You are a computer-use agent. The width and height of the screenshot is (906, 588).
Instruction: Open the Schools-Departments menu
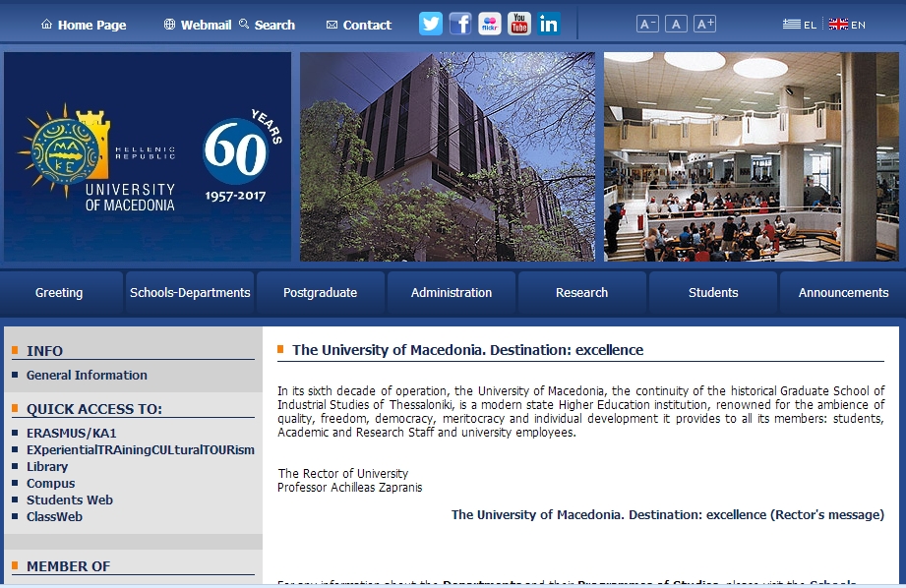tap(190, 293)
